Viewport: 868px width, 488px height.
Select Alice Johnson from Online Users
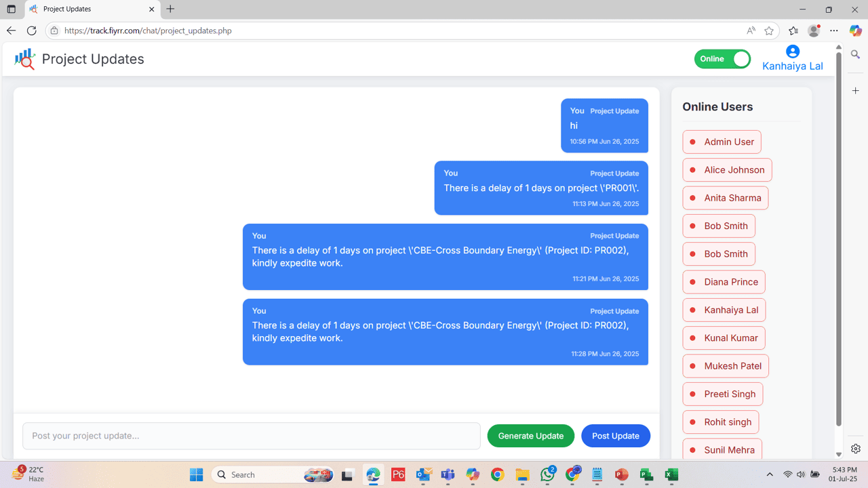[x=727, y=169]
